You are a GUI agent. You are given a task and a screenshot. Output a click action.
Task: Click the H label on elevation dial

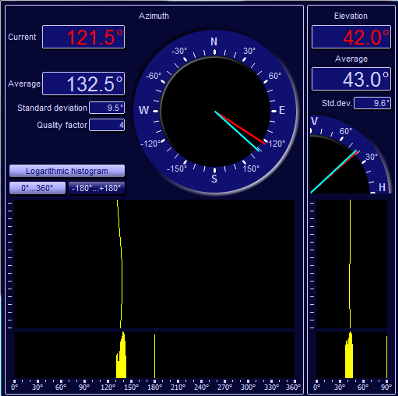point(382,187)
